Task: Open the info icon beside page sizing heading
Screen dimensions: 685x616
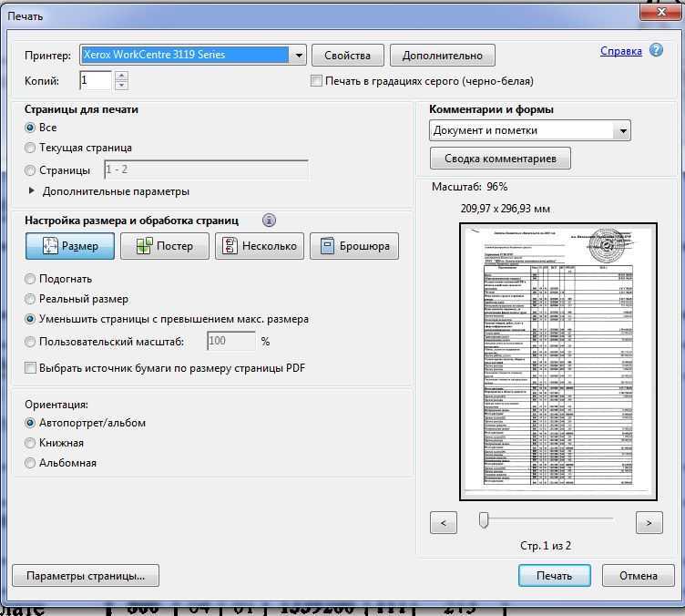Action: tap(269, 221)
